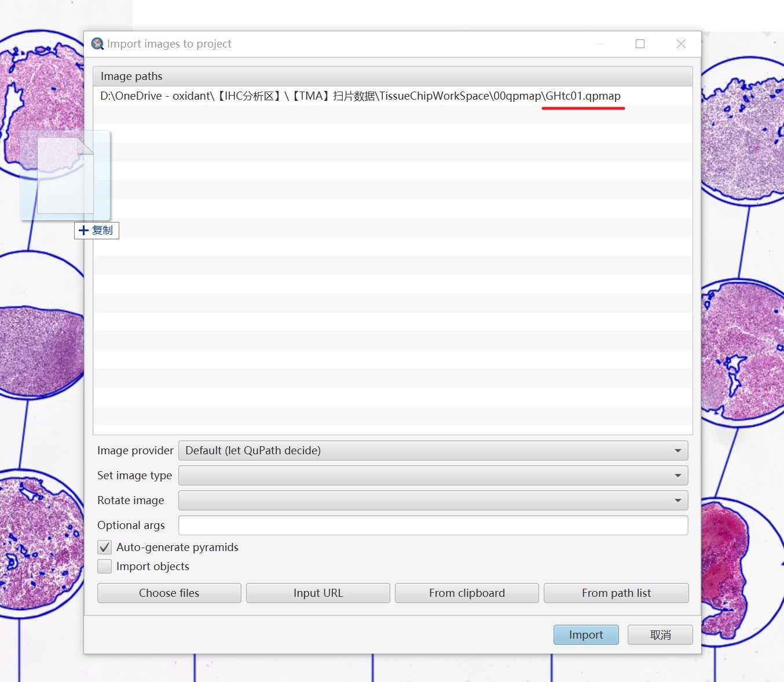Open the Rotate image dropdown

click(x=433, y=501)
